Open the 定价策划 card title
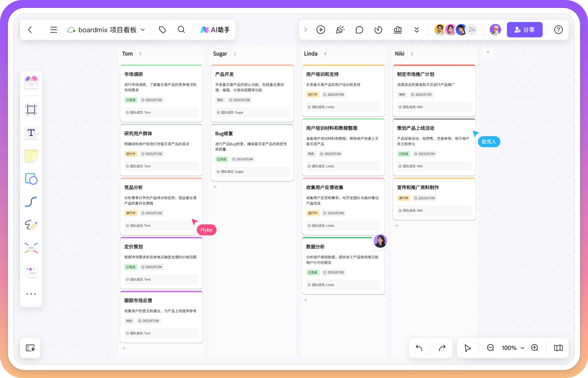Viewport: 588px width, 378px height. (x=134, y=247)
